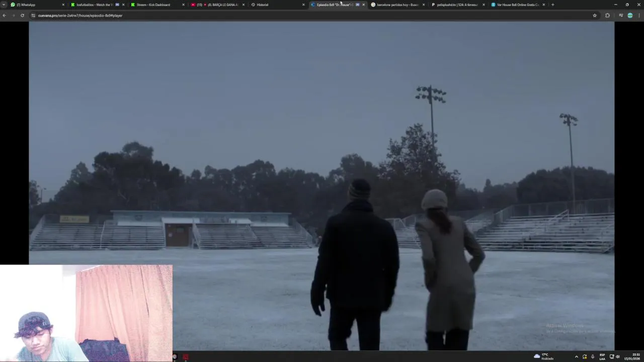The height and width of the screenshot is (362, 644).
Task: Open the network tray icon
Action: click(x=612, y=356)
